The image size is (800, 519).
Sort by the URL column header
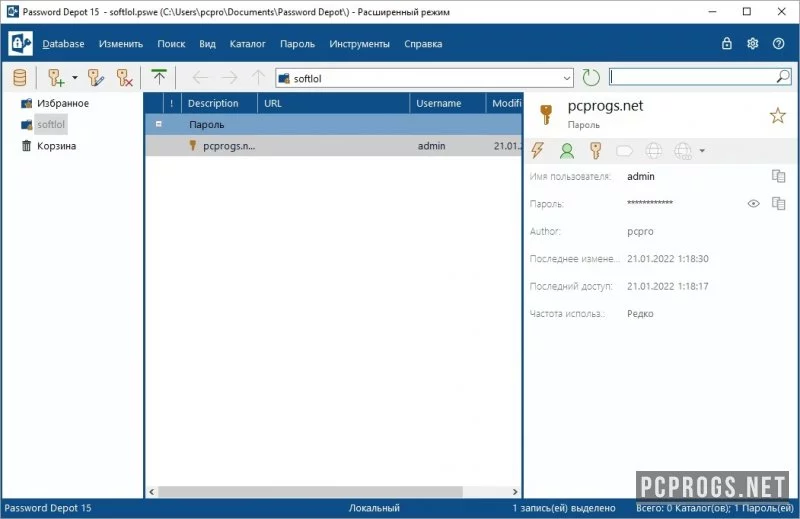(x=334, y=103)
